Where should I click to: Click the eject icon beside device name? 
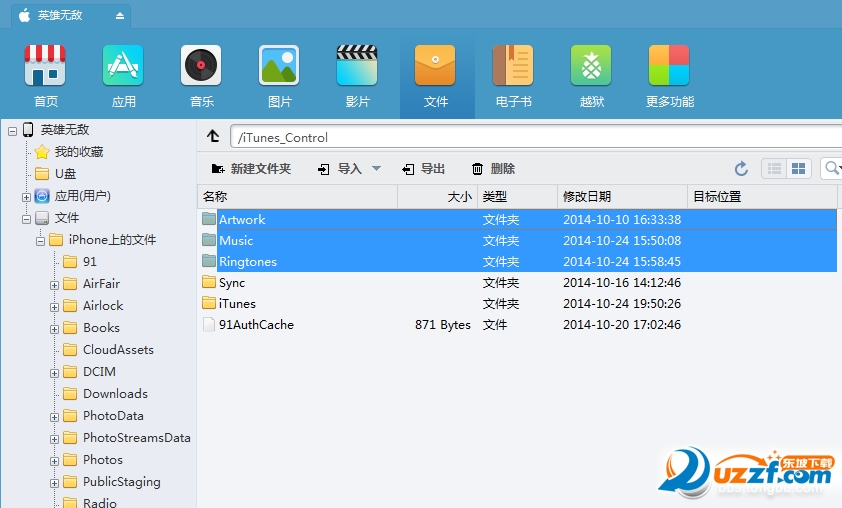pyautogui.click(x=120, y=16)
